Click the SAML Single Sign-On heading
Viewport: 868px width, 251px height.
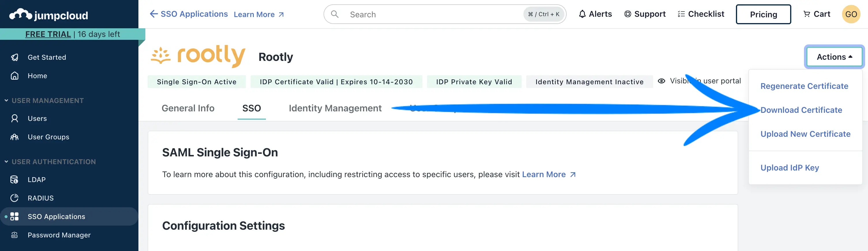(x=220, y=152)
